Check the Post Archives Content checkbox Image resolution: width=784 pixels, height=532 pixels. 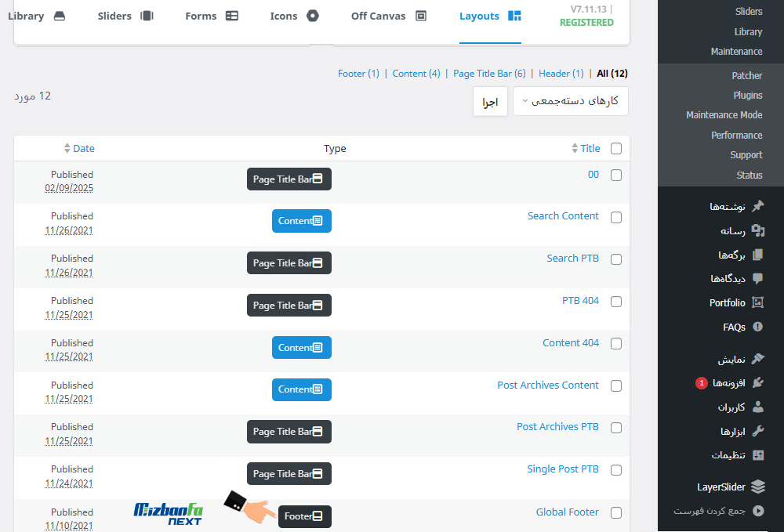coord(616,386)
